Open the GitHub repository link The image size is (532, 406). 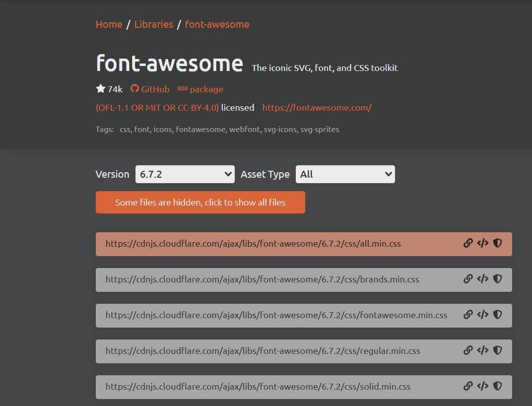[x=155, y=89]
